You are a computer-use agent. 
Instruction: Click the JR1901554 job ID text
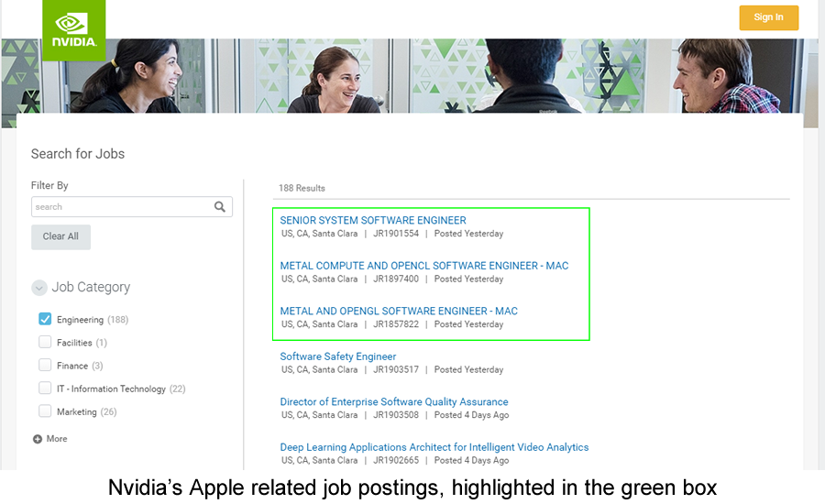(x=396, y=234)
